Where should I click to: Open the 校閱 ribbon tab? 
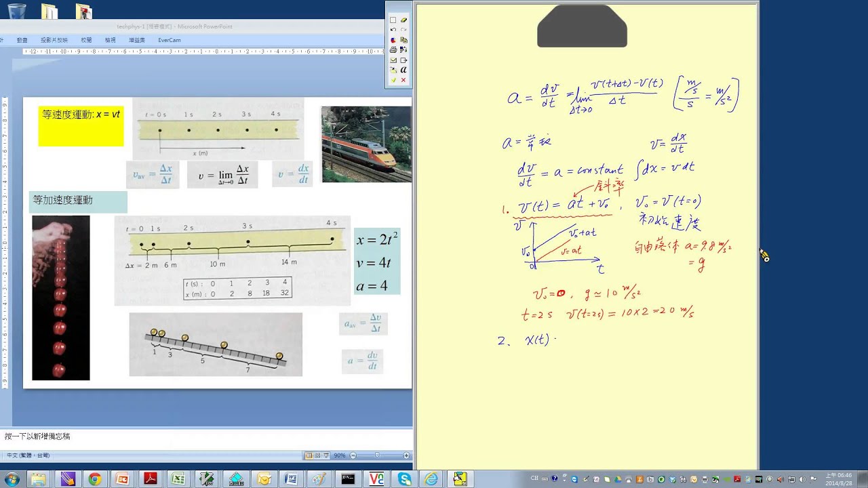[86, 40]
